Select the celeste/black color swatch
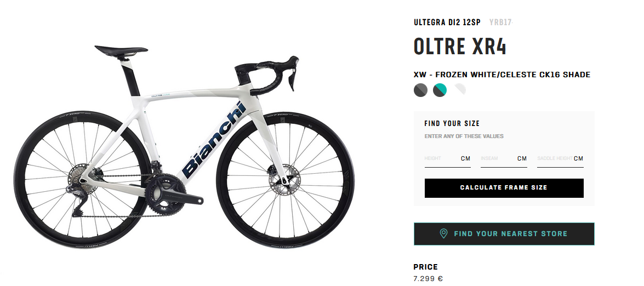This screenshot has width=644, height=286. click(440, 90)
